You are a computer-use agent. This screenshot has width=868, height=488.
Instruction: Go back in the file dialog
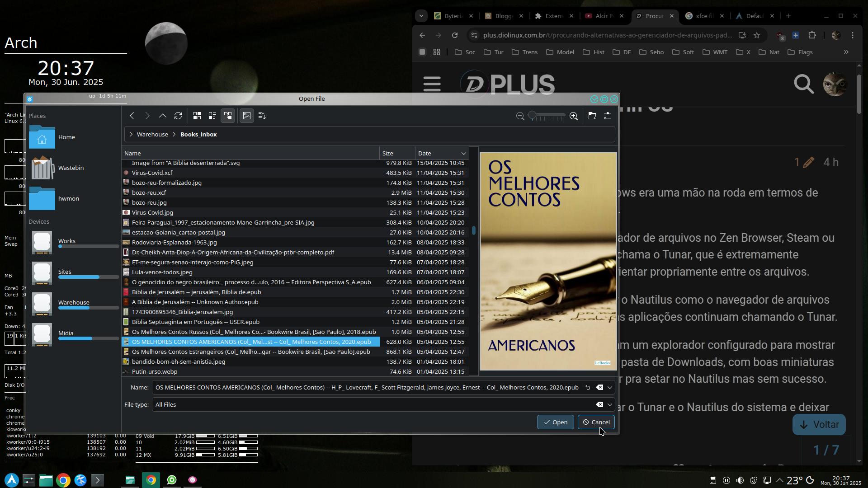[x=132, y=116]
